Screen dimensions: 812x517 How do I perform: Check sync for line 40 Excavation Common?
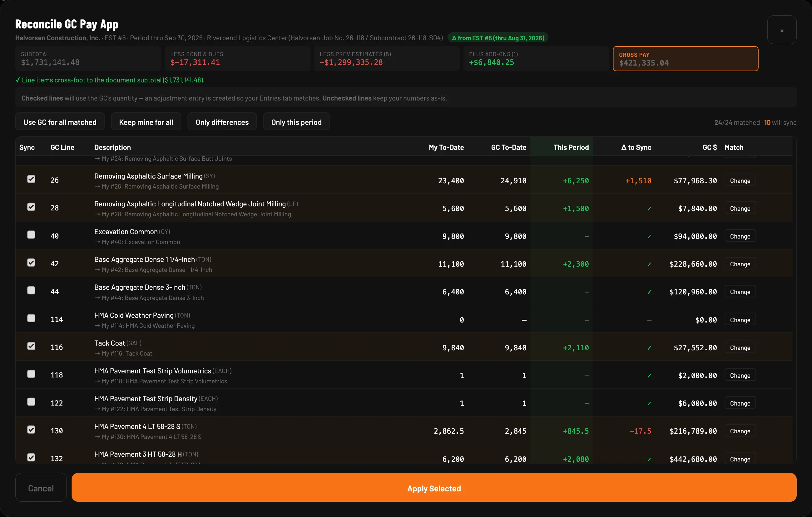[x=31, y=234]
